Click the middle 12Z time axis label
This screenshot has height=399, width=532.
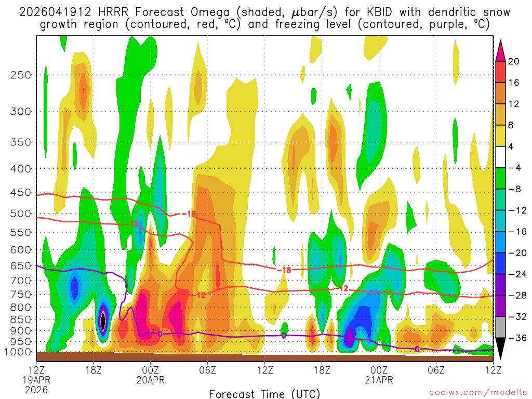[264, 370]
